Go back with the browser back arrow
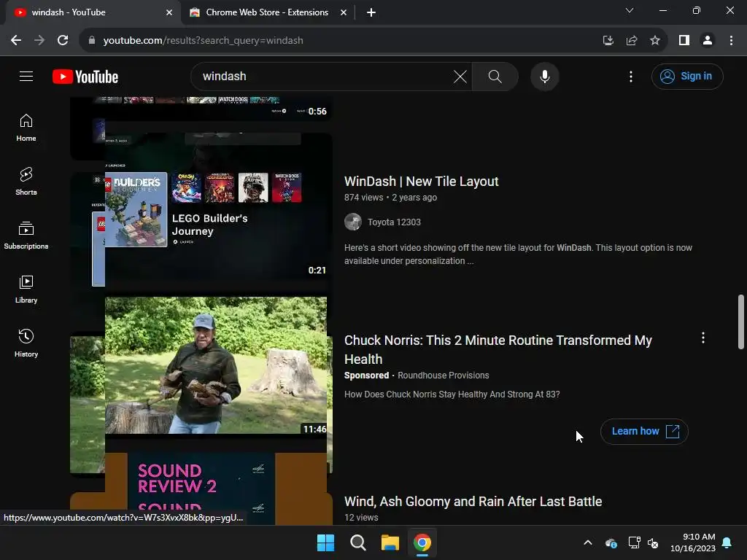 tap(16, 41)
